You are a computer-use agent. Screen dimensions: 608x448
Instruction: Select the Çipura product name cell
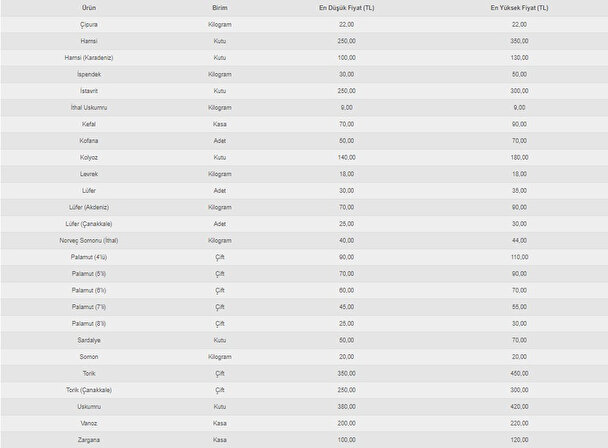pyautogui.click(x=88, y=24)
